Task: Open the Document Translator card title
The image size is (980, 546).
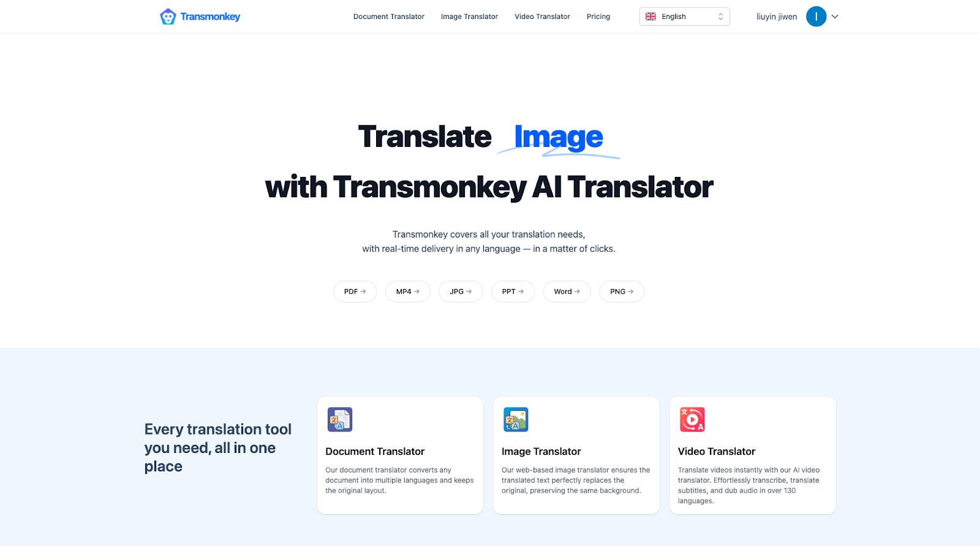Action: 375,451
